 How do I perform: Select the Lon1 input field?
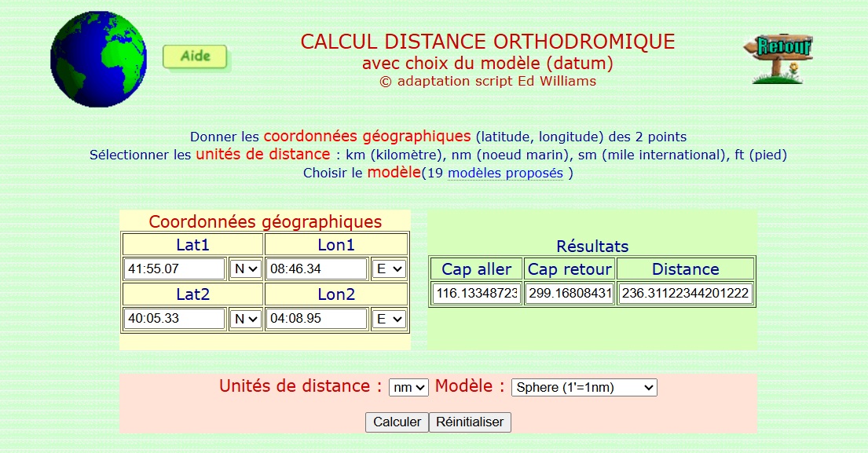316,268
